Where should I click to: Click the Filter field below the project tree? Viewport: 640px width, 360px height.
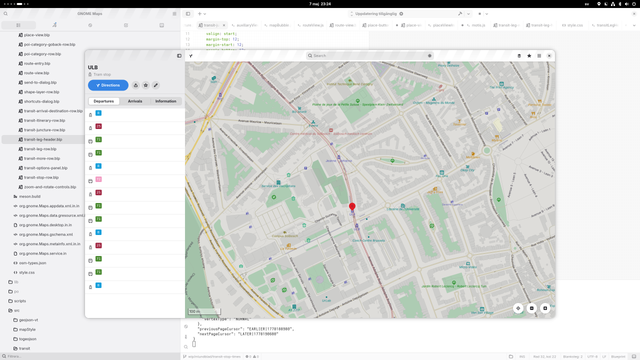pyautogui.click(x=90, y=356)
